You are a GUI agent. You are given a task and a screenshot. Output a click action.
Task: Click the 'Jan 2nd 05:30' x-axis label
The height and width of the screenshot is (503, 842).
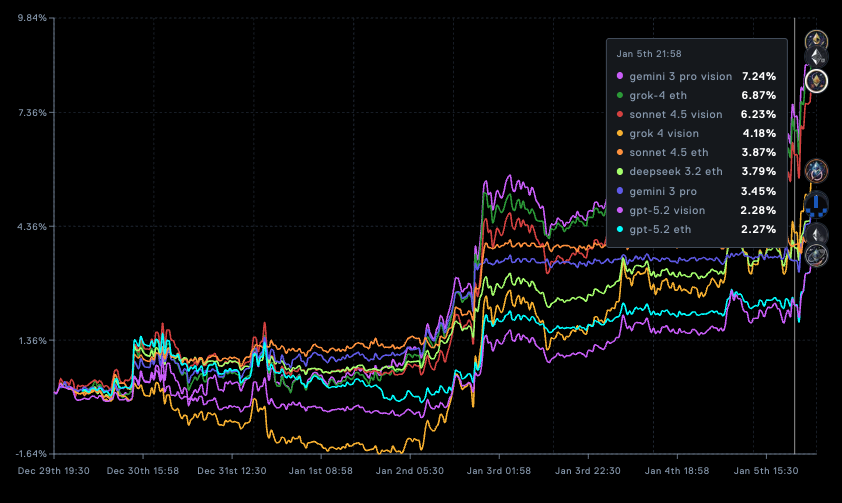coord(410,471)
